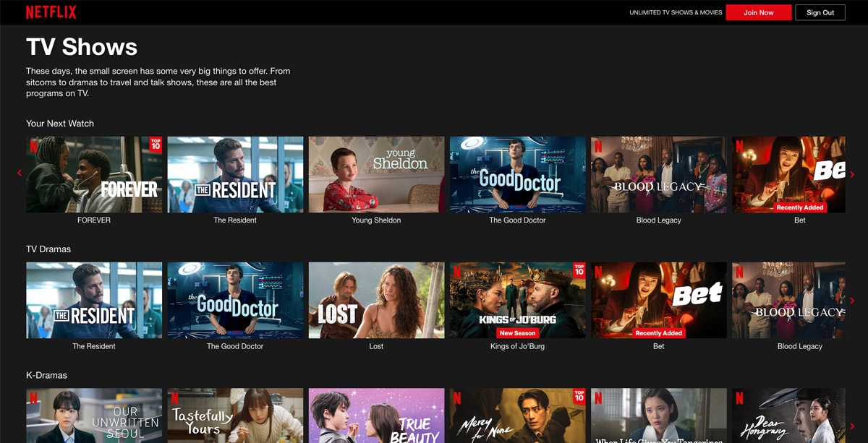Click Top 10 badge on Kings of Jo'Burg

click(x=579, y=270)
